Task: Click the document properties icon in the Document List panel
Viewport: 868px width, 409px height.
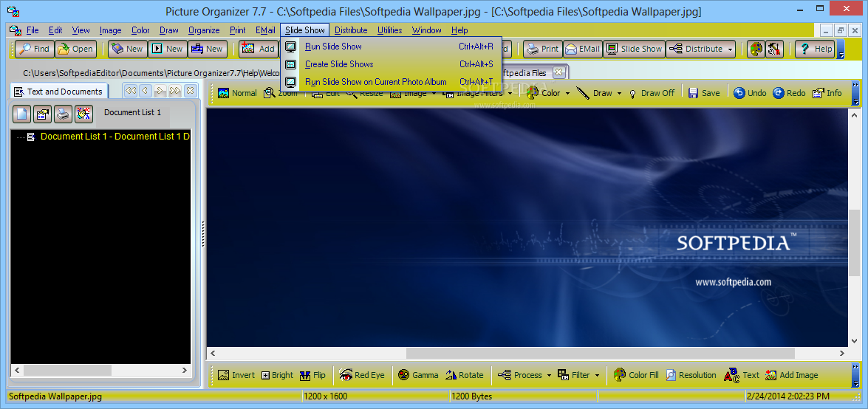Action: pyautogui.click(x=43, y=114)
